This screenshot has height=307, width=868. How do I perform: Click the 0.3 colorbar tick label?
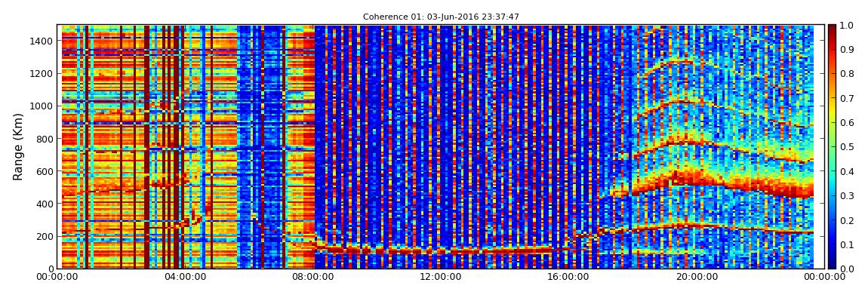point(846,195)
